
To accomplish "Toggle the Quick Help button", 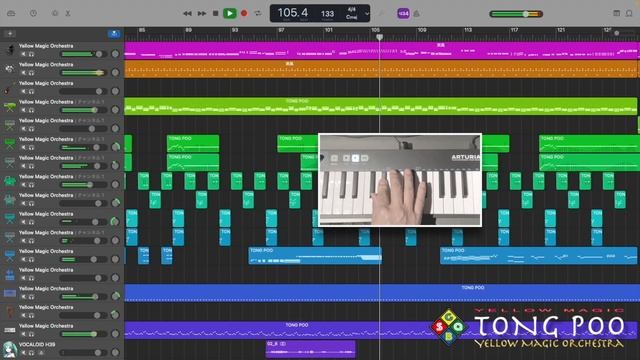I will 33,13.
